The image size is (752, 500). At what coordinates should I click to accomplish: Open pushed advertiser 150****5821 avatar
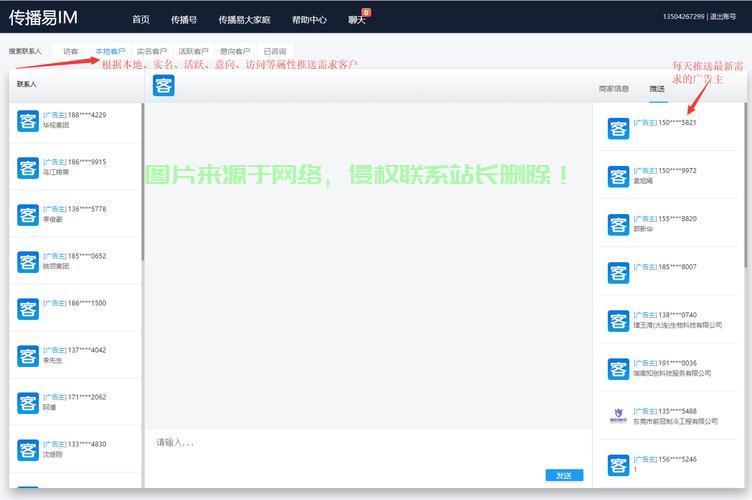[x=618, y=128]
